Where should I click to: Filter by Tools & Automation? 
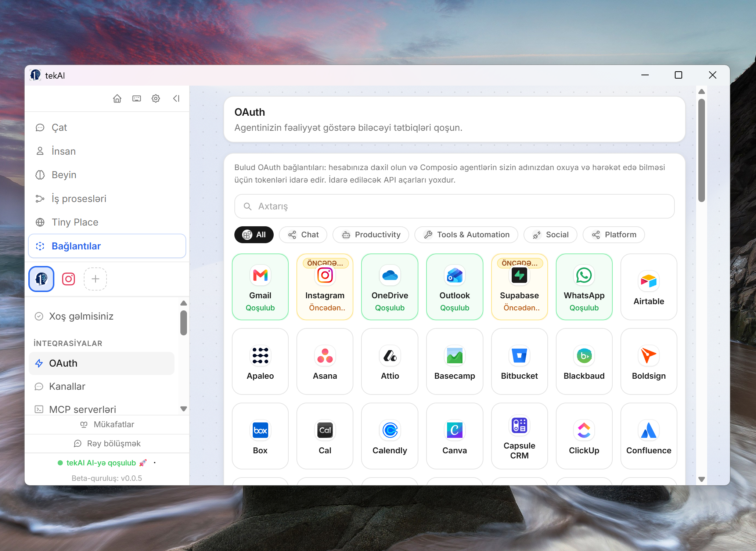(466, 235)
